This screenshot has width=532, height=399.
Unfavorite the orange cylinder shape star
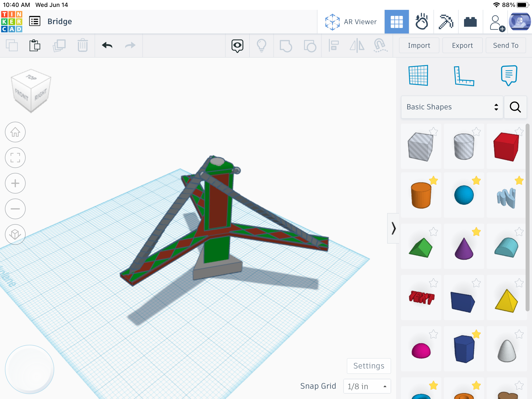tap(433, 181)
